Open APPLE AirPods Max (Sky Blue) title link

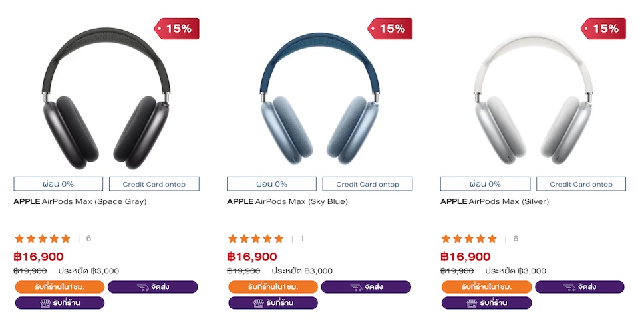(287, 201)
